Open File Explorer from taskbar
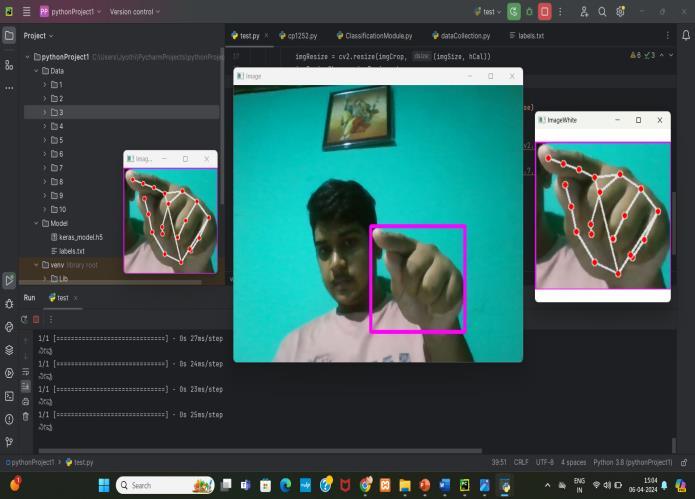 click(x=405, y=485)
